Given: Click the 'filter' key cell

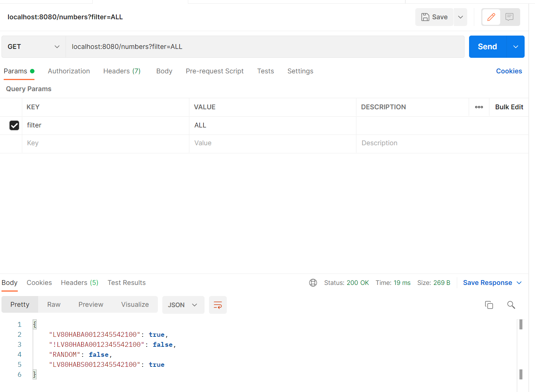Looking at the screenshot, I should point(106,126).
